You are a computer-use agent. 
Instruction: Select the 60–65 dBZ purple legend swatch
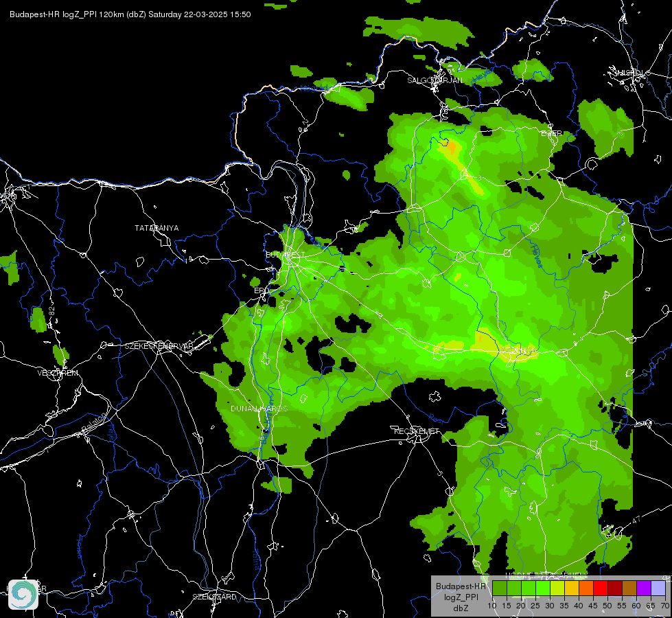(644, 588)
